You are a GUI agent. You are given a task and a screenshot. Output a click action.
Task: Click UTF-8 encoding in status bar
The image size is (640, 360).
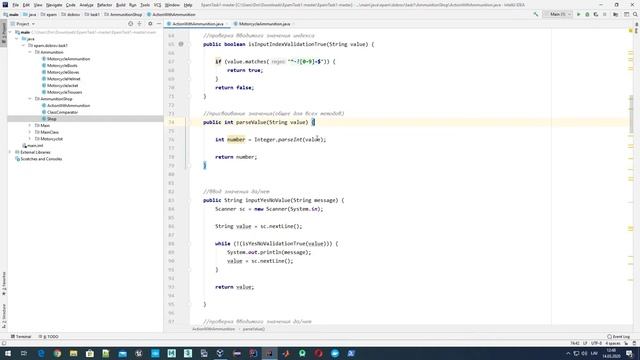pyautogui.click(x=596, y=343)
